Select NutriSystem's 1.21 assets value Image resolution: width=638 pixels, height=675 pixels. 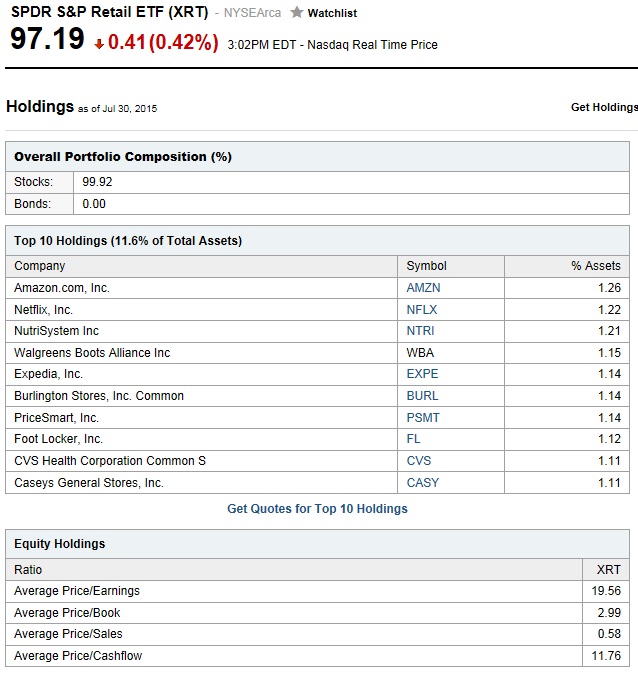coord(609,331)
